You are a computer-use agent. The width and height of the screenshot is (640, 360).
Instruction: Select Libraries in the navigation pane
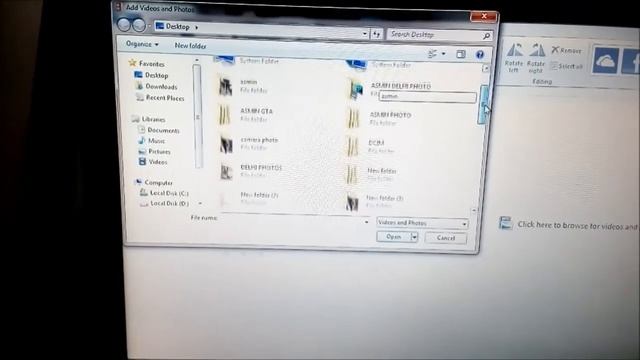[149, 119]
